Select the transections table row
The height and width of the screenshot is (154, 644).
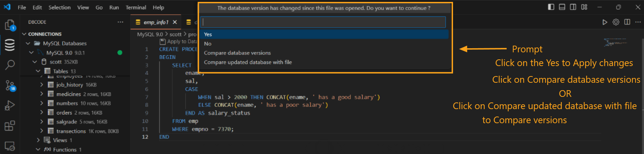tap(75, 131)
